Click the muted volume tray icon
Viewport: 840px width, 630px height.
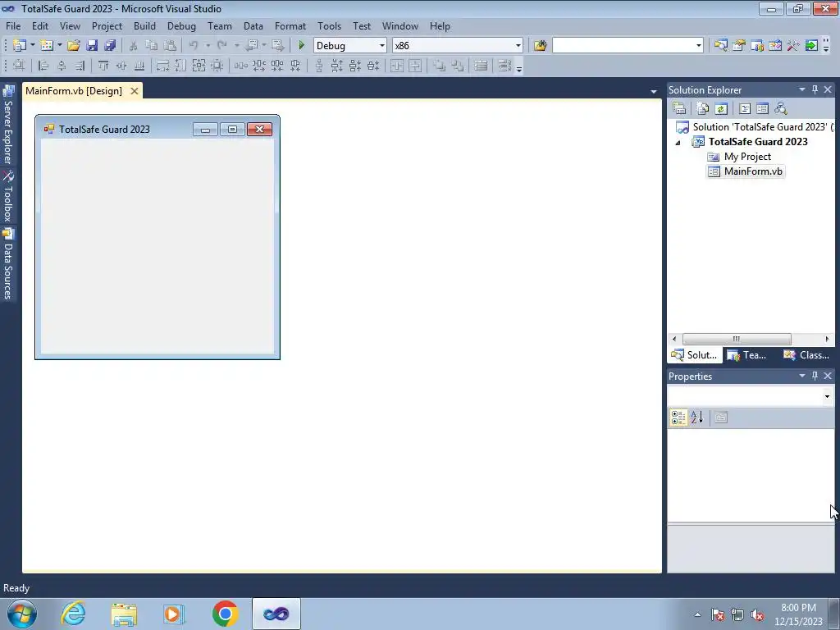757,615
